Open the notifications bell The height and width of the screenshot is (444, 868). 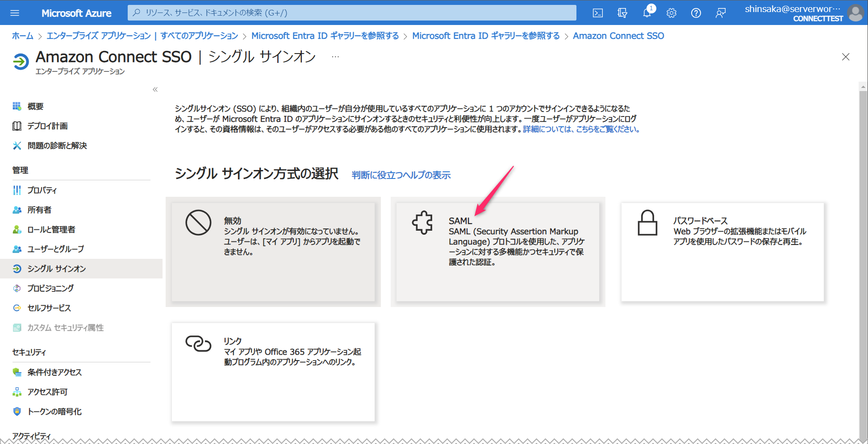coord(647,13)
